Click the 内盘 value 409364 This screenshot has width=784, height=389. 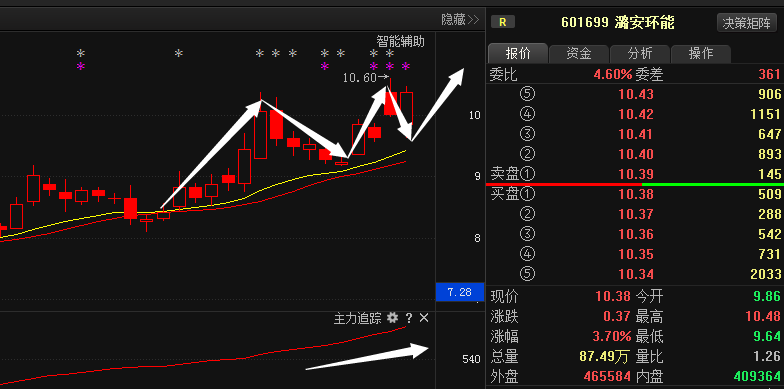[x=757, y=376]
